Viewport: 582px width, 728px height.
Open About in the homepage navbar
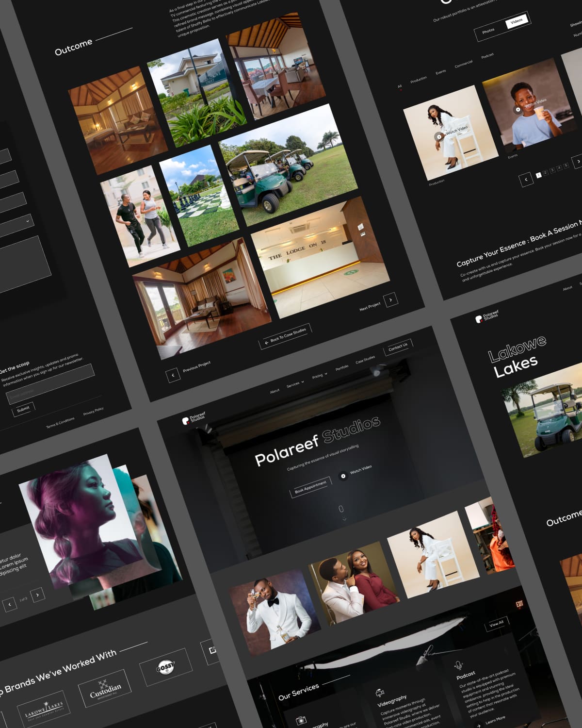(275, 391)
